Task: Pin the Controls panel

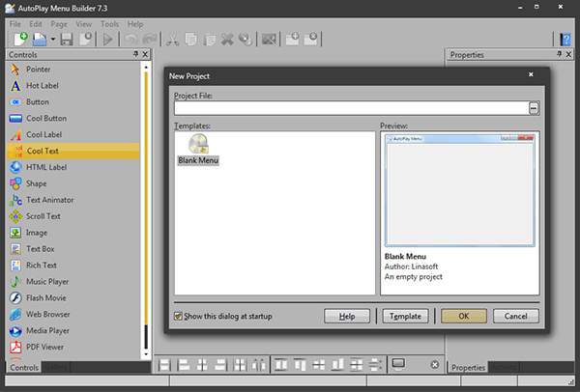Action: click(x=135, y=54)
